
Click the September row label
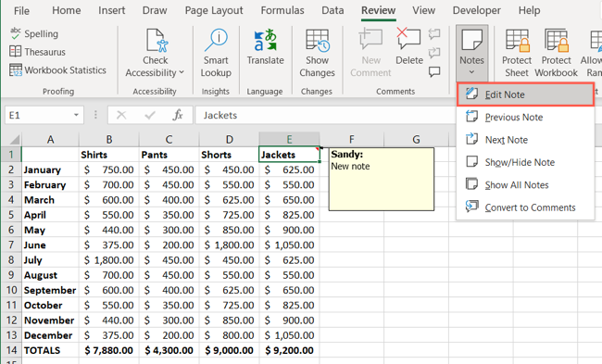50,290
